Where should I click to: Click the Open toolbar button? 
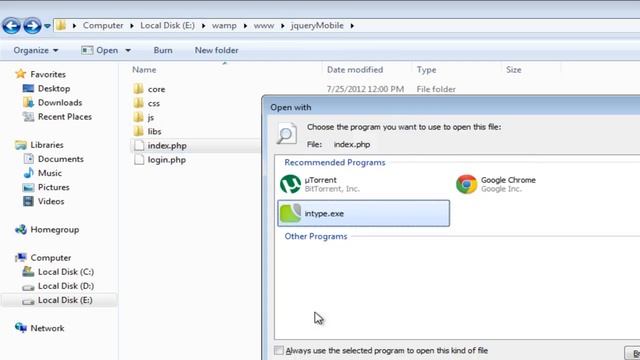pos(100,50)
